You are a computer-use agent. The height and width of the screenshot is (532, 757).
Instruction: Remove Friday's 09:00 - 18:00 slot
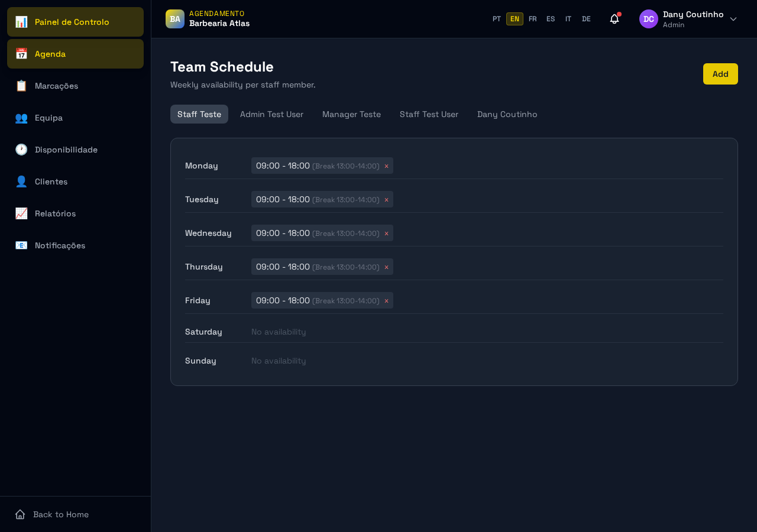pyautogui.click(x=386, y=301)
